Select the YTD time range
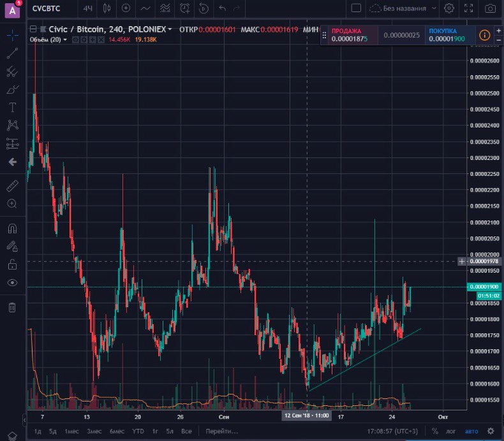This screenshot has width=504, height=441. 138,431
